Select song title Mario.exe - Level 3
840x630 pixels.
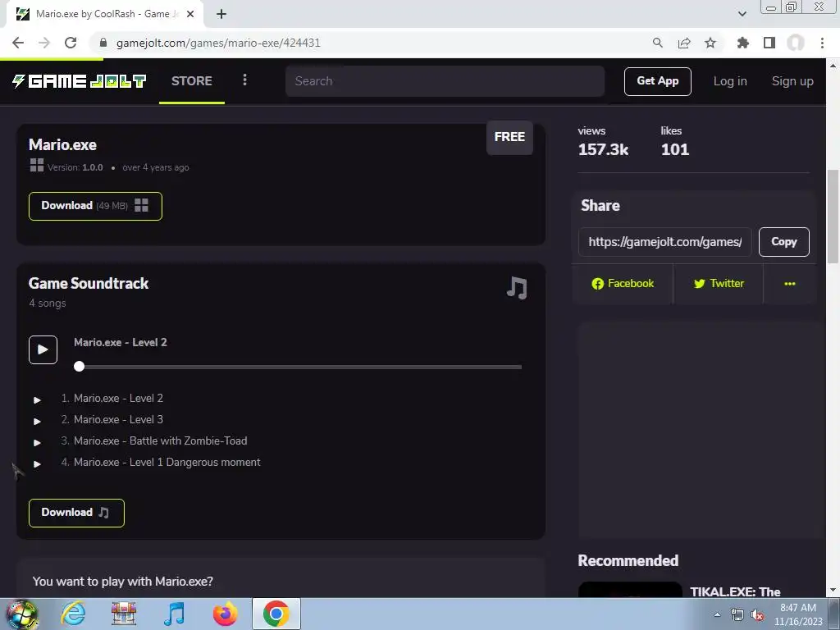[118, 419]
